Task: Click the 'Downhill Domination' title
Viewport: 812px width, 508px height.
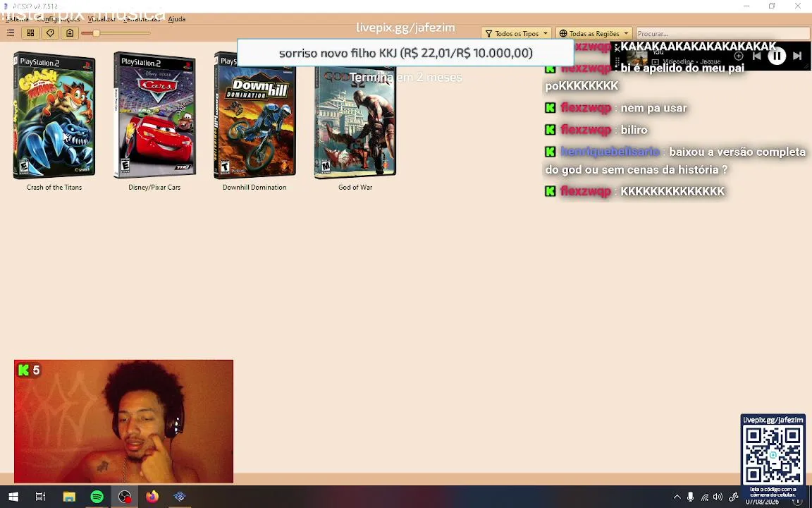Action: (254, 187)
